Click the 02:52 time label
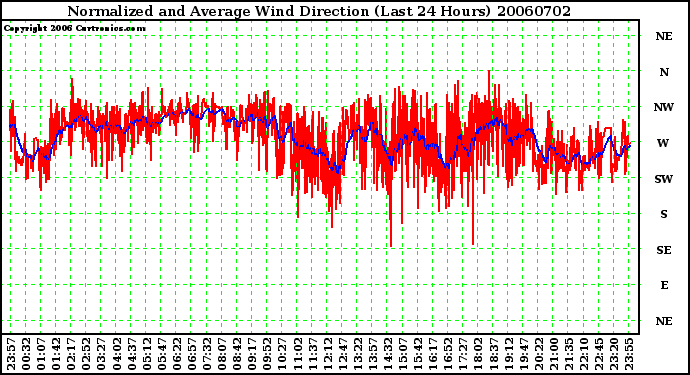Image resolution: width=690 pixels, height=375 pixels. click(x=86, y=354)
